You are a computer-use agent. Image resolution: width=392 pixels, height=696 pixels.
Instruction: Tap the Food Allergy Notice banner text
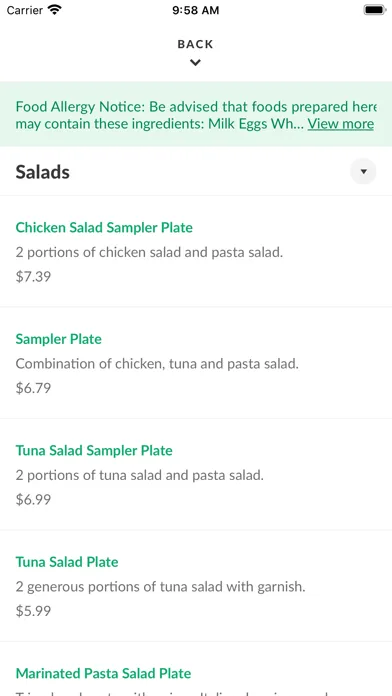tap(196, 115)
